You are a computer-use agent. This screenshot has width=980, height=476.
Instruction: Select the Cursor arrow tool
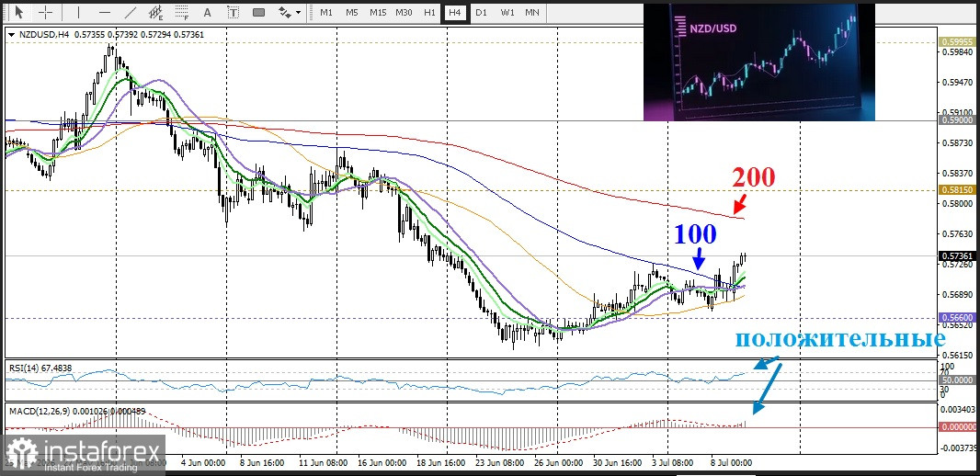coord(18,12)
